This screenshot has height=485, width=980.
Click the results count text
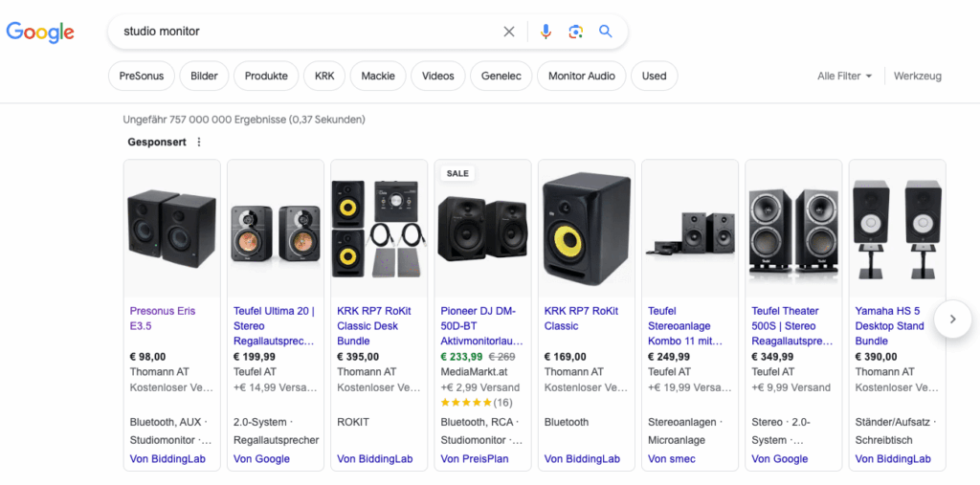(244, 120)
